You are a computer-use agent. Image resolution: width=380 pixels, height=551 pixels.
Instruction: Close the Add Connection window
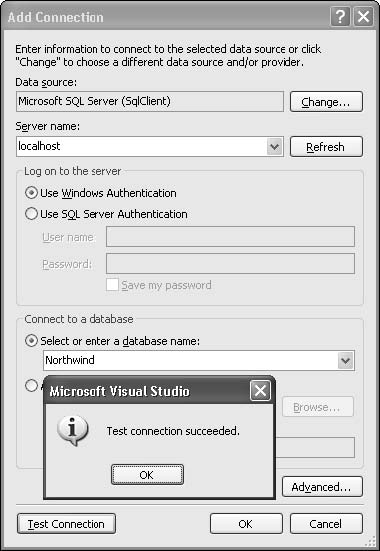(363, 17)
